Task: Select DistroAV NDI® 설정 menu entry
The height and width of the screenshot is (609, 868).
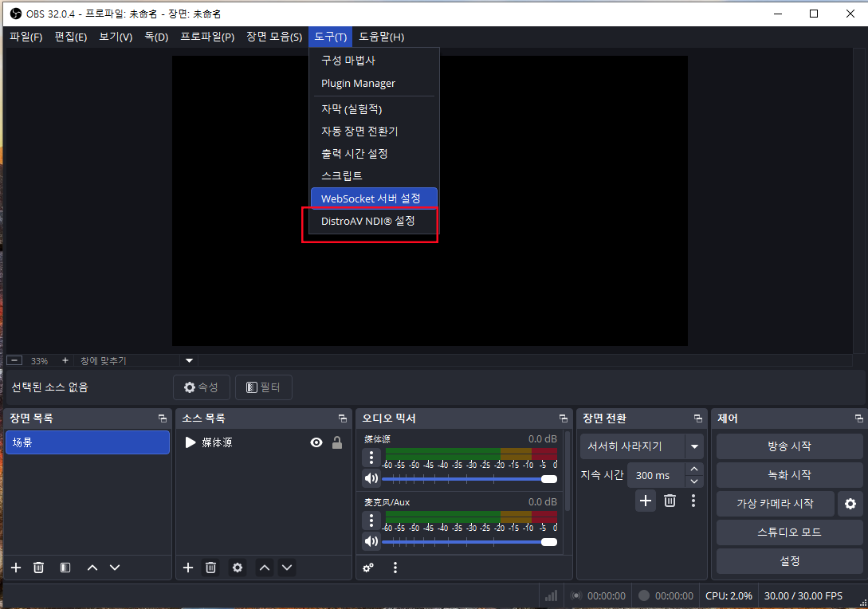Action: tap(367, 221)
